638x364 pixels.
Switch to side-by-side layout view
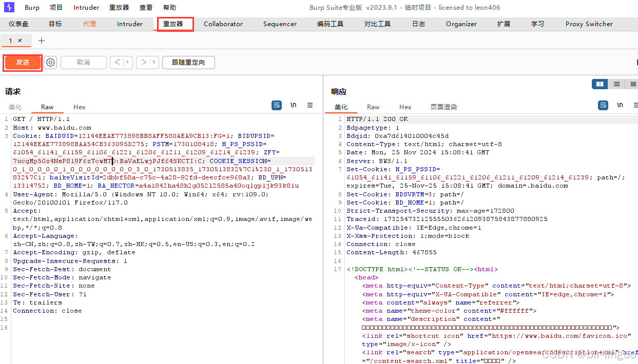600,84
